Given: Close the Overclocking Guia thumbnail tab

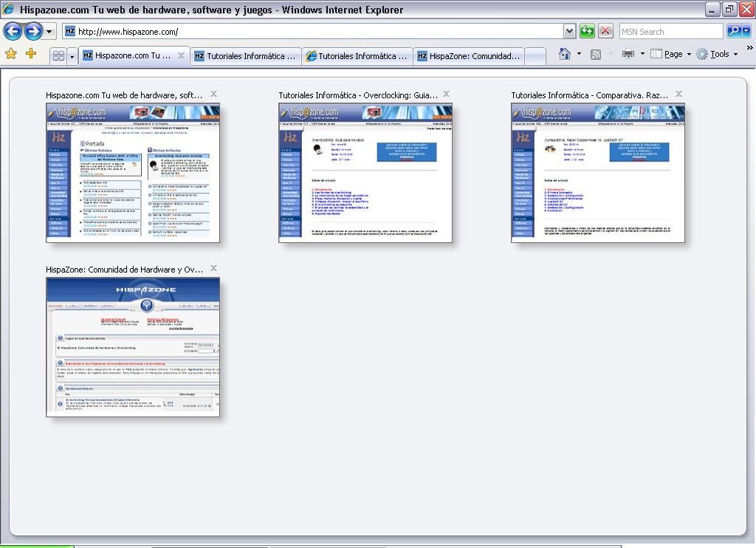Looking at the screenshot, I should [x=446, y=94].
